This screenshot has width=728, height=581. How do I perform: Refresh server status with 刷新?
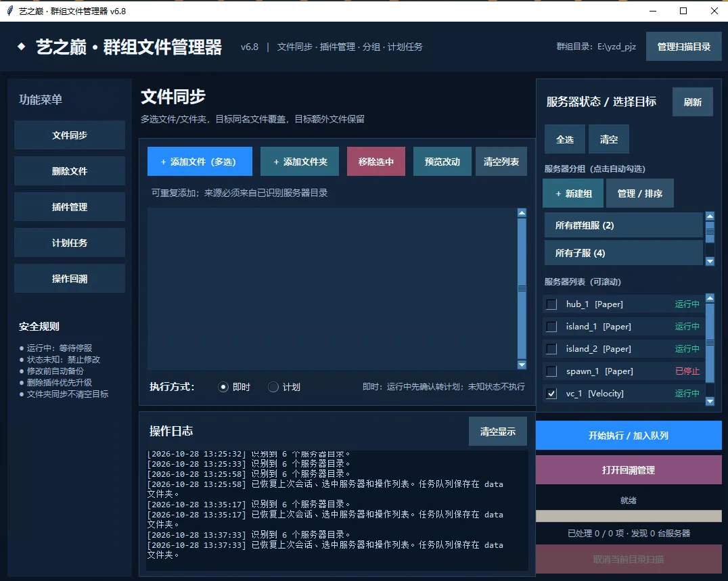pyautogui.click(x=693, y=101)
